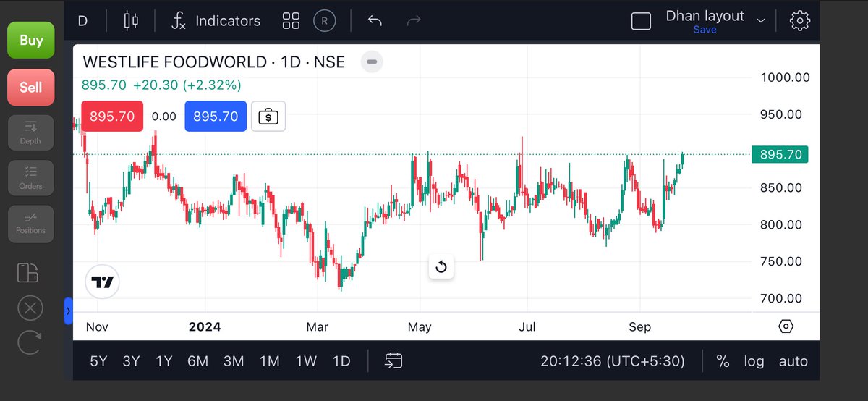Redo the chart action
Viewport: 868px width, 401px height.
tap(414, 21)
